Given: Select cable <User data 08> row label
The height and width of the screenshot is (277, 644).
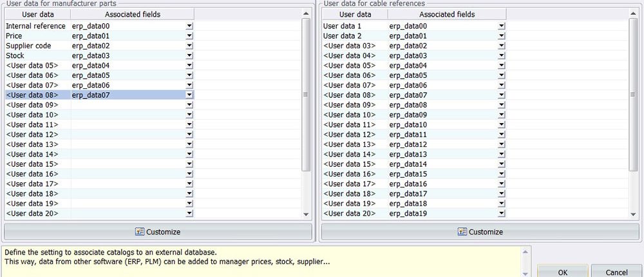Looking at the screenshot, I should pyautogui.click(x=350, y=95).
